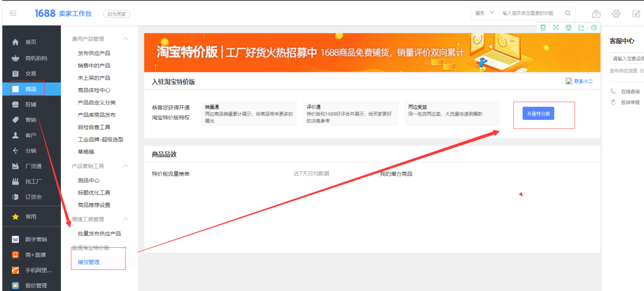Click 发布供应信息 link under 客服中心
Viewport: 644px width, 291px height.
click(623, 71)
